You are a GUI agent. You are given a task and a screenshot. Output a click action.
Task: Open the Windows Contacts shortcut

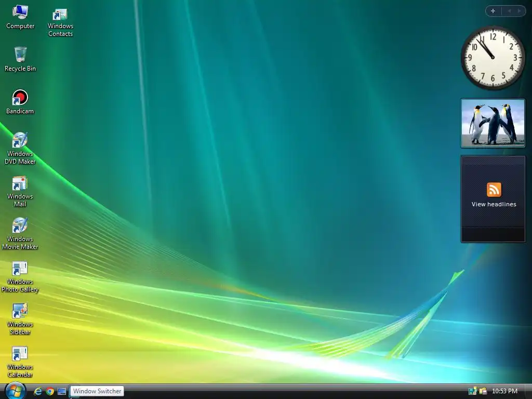[60, 22]
